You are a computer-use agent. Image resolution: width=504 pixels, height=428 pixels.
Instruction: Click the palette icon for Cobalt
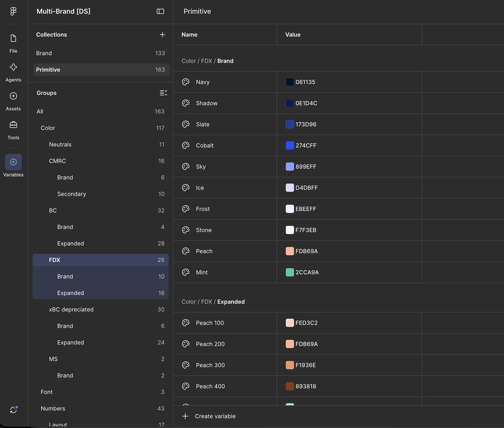click(186, 145)
